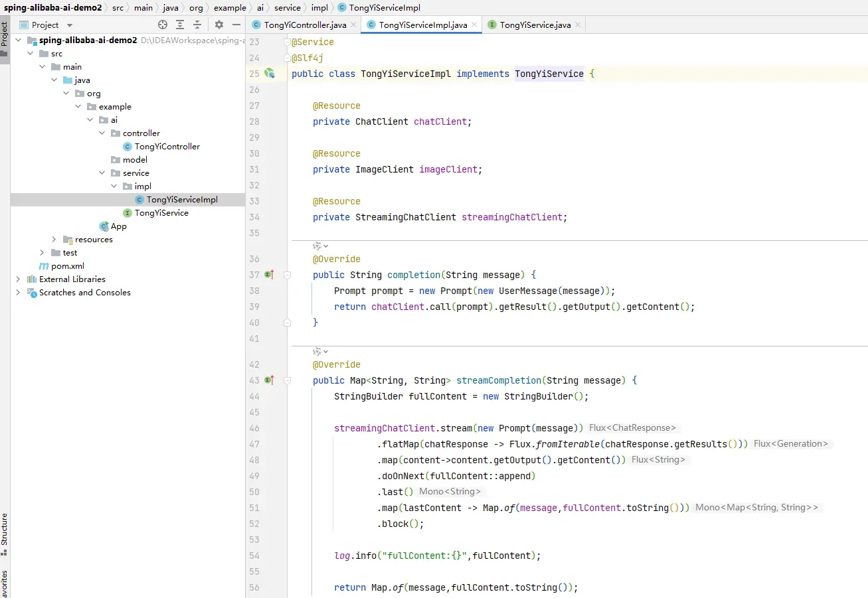
Task: Click the @Slf4j annotation
Action: pyautogui.click(x=307, y=58)
